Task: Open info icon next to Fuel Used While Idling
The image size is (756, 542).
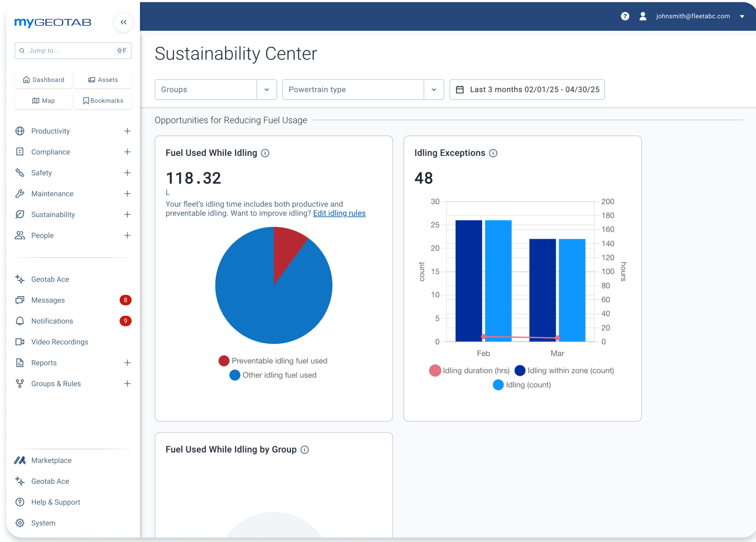Action: (265, 153)
